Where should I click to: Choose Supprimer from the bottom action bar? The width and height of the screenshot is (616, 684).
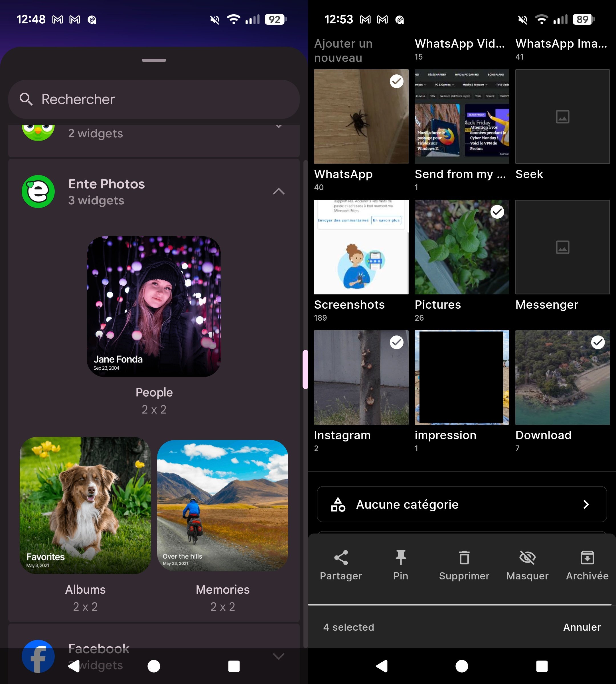464,558
